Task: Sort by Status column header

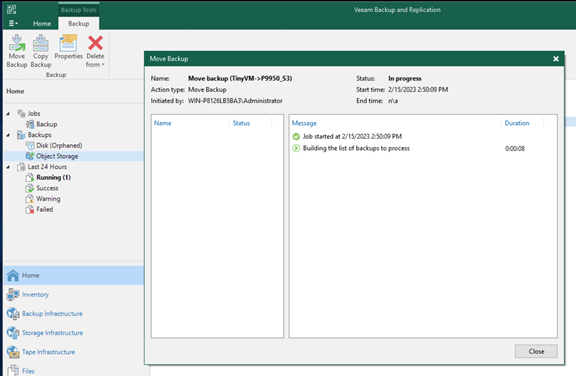Action: coord(241,123)
